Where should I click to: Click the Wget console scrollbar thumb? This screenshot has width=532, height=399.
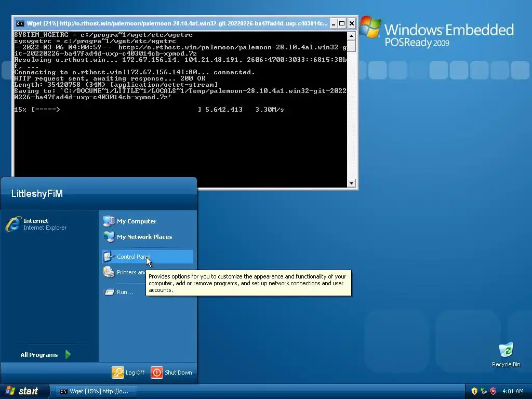(351, 46)
